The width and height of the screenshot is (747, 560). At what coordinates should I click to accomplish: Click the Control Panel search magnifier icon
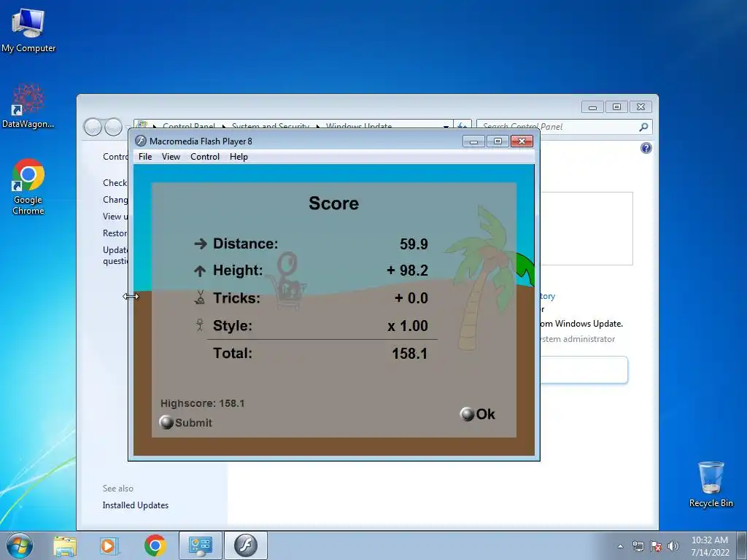(643, 127)
